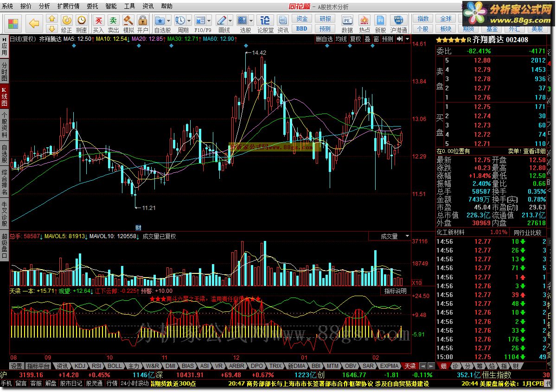Click left scroll arrow after 天梁 tab
The width and height of the screenshot is (556, 392).
pos(422,366)
